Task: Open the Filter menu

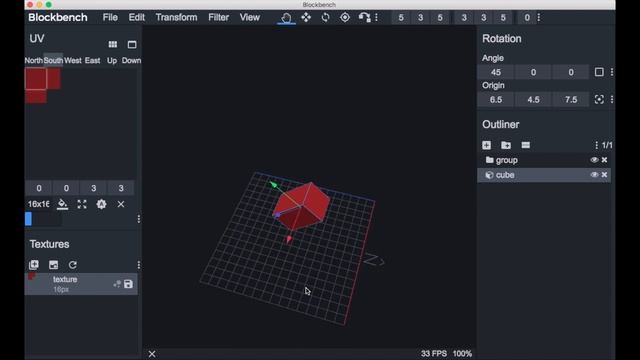Action: (218, 18)
